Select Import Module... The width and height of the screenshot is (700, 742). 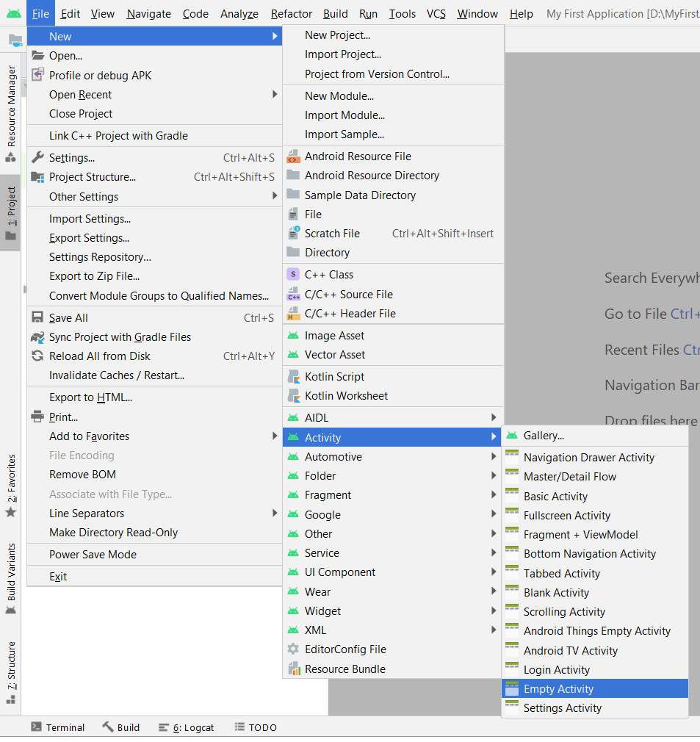click(393, 115)
